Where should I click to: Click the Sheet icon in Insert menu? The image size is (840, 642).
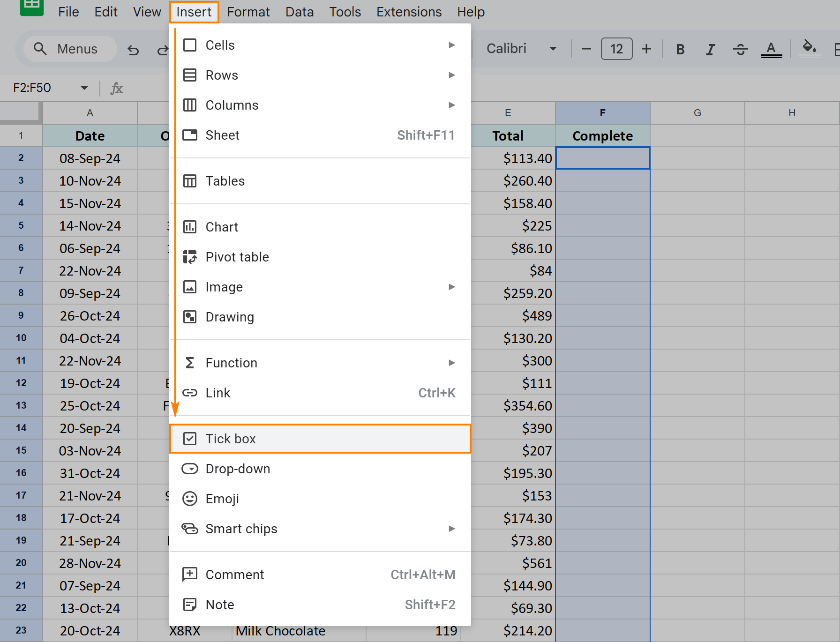[x=190, y=135]
